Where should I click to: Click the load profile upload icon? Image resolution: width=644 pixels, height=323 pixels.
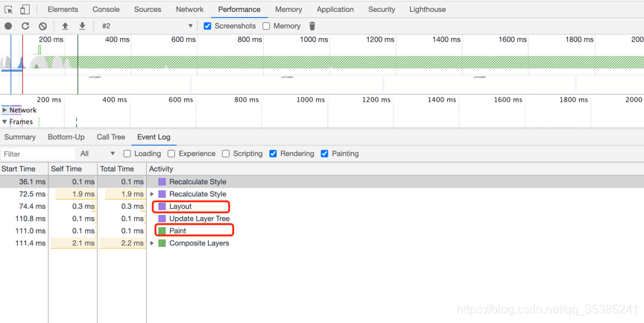point(65,26)
